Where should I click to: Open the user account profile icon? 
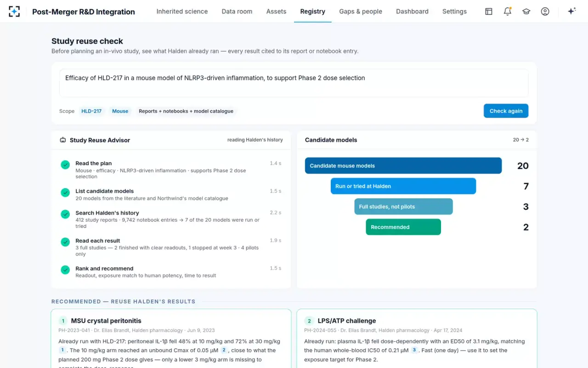[545, 11]
